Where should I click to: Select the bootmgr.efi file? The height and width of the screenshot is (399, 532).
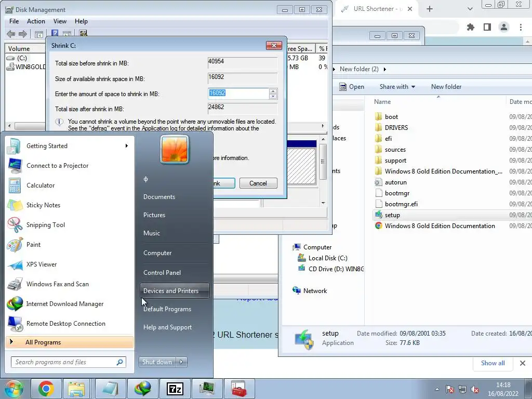pyautogui.click(x=401, y=204)
